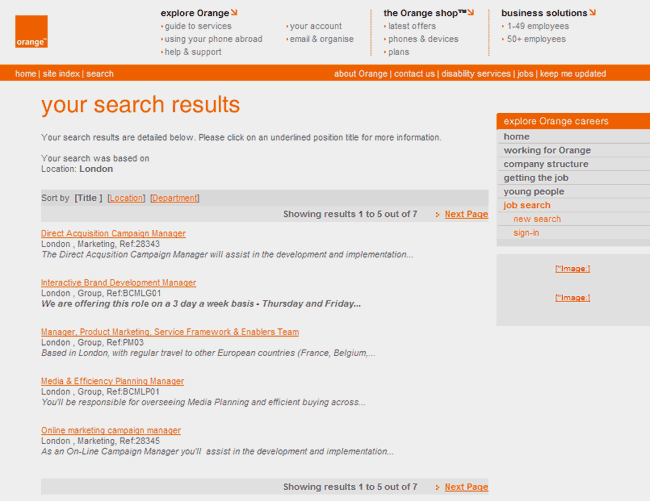The height and width of the screenshot is (501, 650).
Task: Select the text "London , Group, Ref:PM03"
Action: coord(92,343)
